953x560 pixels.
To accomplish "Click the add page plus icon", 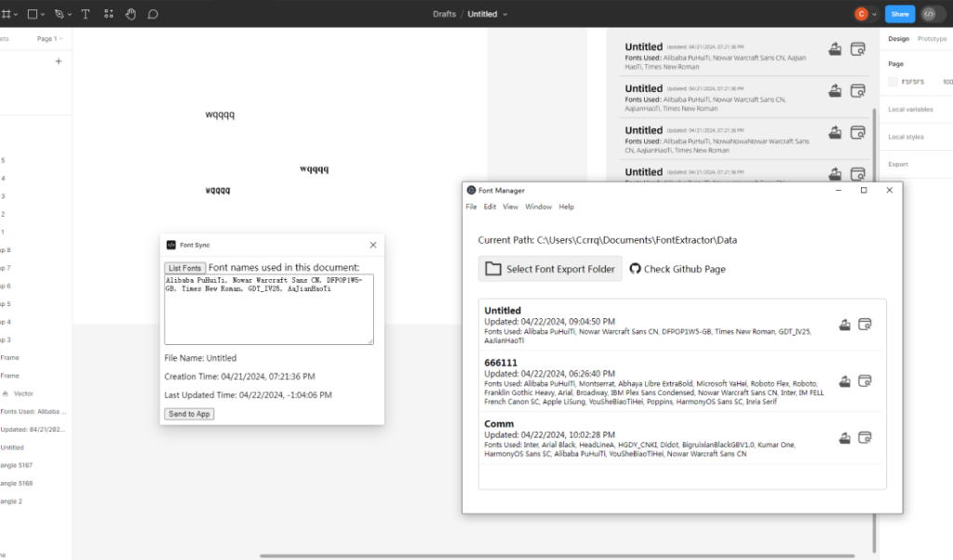I will [59, 61].
